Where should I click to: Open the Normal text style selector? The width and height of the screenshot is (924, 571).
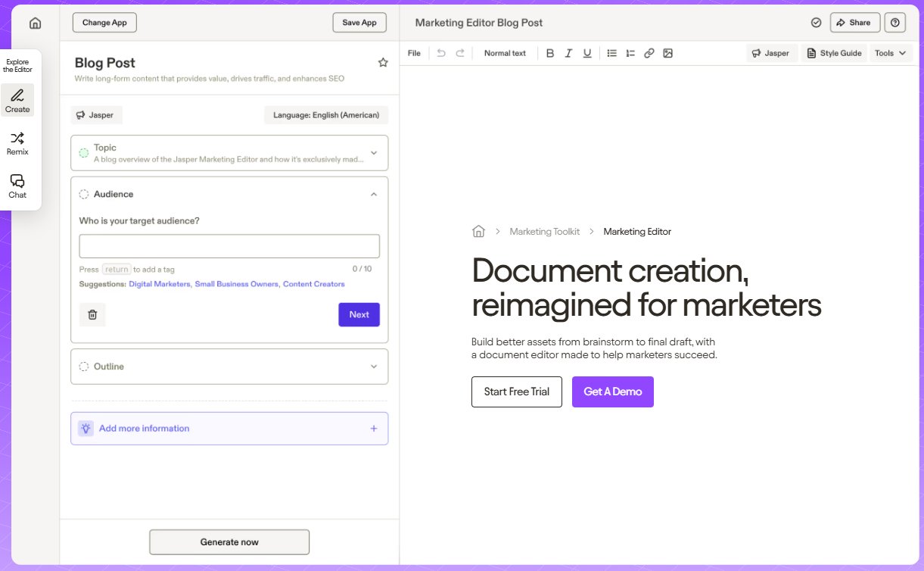tap(505, 53)
